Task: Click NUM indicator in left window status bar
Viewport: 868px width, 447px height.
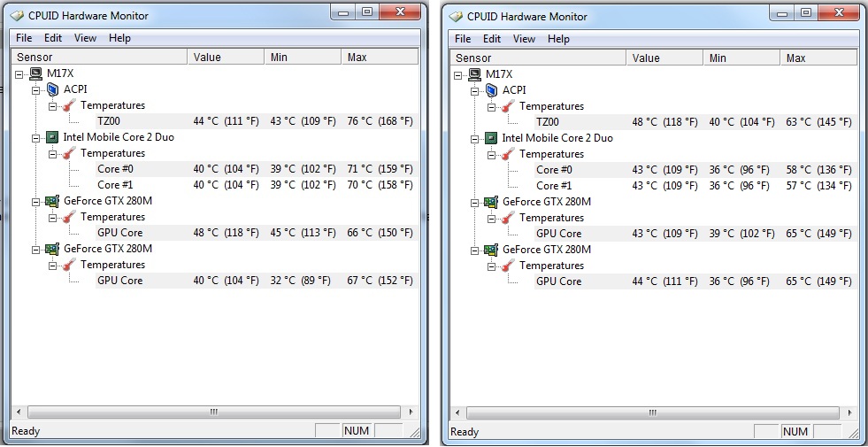Action: coord(356,430)
